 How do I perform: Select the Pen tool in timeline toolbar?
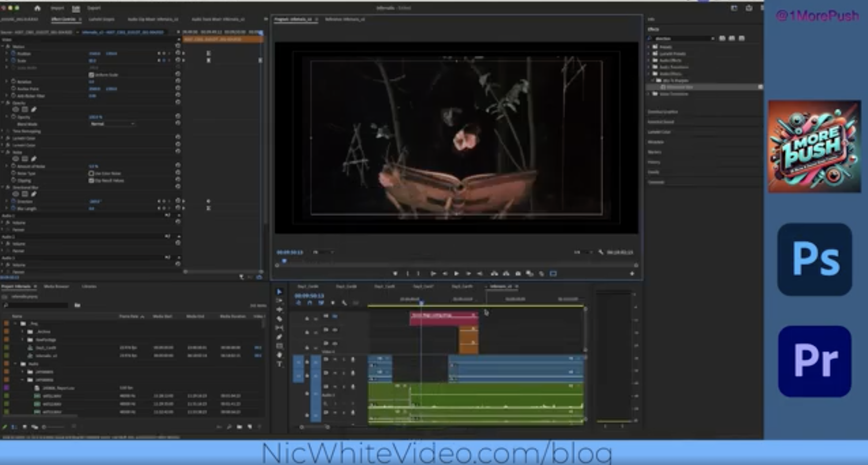(279, 337)
